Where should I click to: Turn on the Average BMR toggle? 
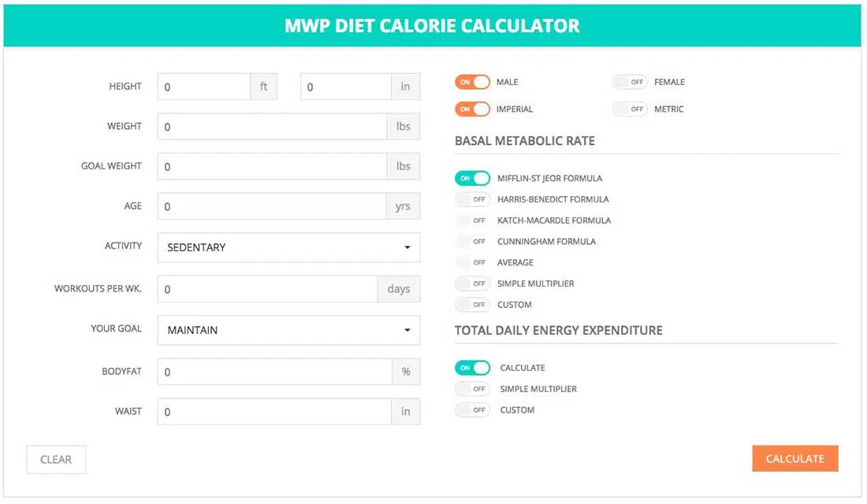pos(472,262)
